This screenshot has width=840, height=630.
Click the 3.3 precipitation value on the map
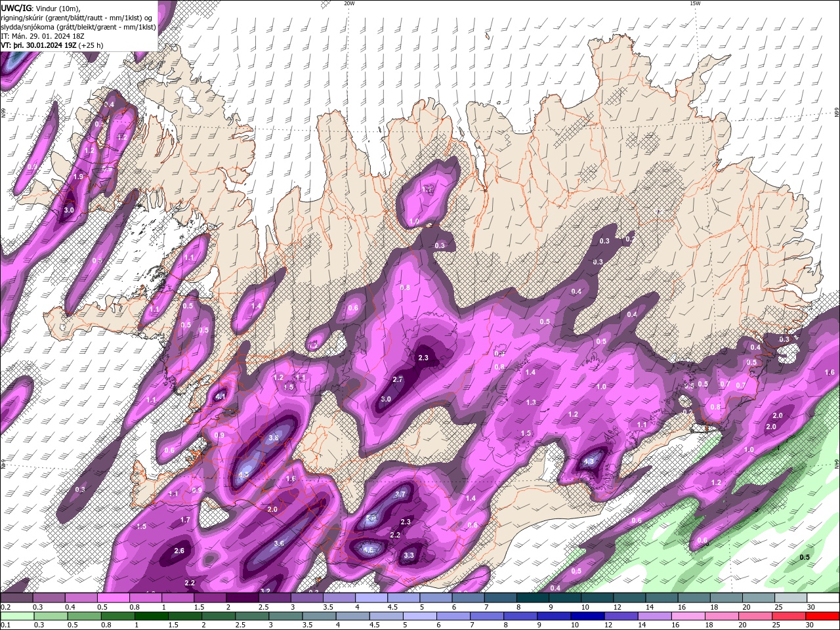(x=409, y=555)
